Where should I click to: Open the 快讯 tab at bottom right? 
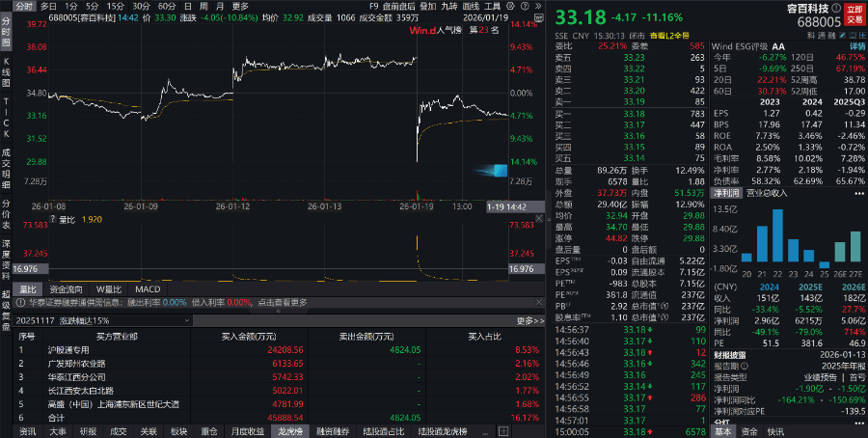775,431
